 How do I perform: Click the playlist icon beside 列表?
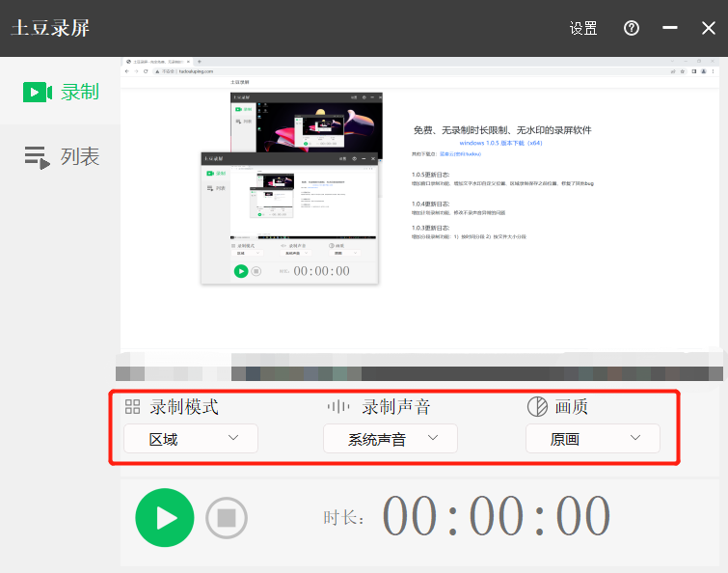click(38, 157)
